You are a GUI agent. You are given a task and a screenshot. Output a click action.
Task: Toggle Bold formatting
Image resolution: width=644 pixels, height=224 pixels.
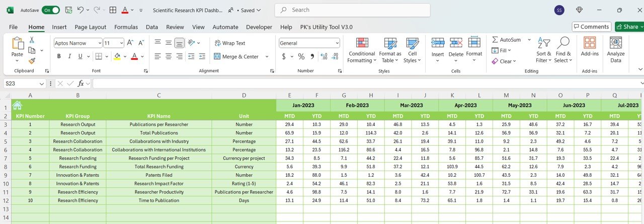click(x=59, y=56)
